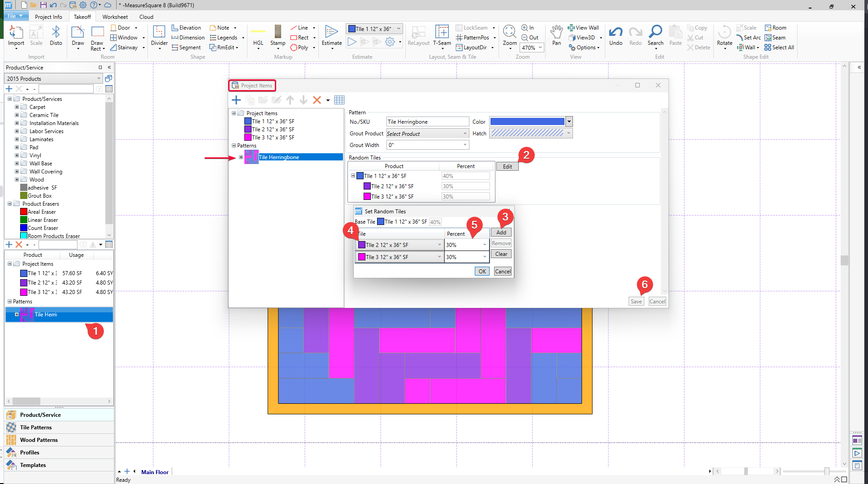Open the 2015 Products catalog dropdown
The height and width of the screenshot is (484, 868).
99,78
